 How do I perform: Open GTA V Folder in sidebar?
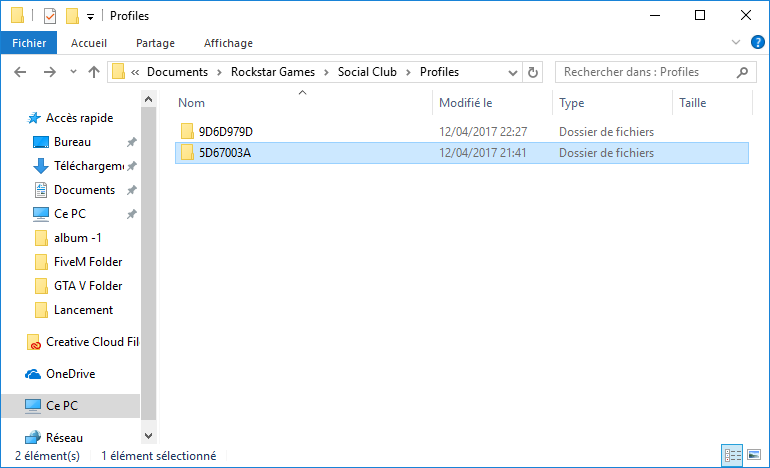click(88, 286)
